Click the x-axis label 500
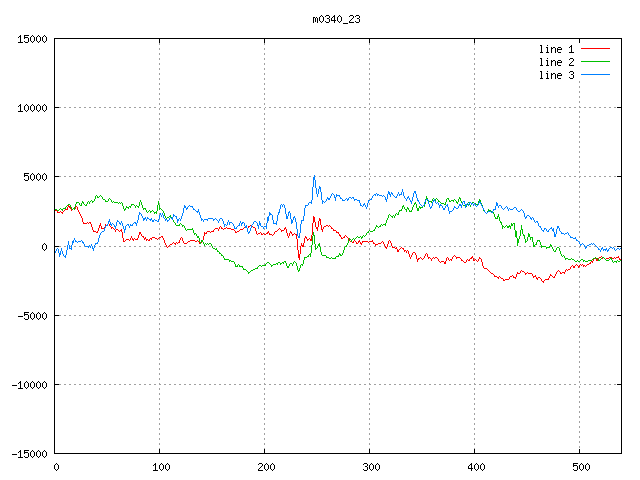Viewport: 640px width, 480px height. (x=581, y=467)
